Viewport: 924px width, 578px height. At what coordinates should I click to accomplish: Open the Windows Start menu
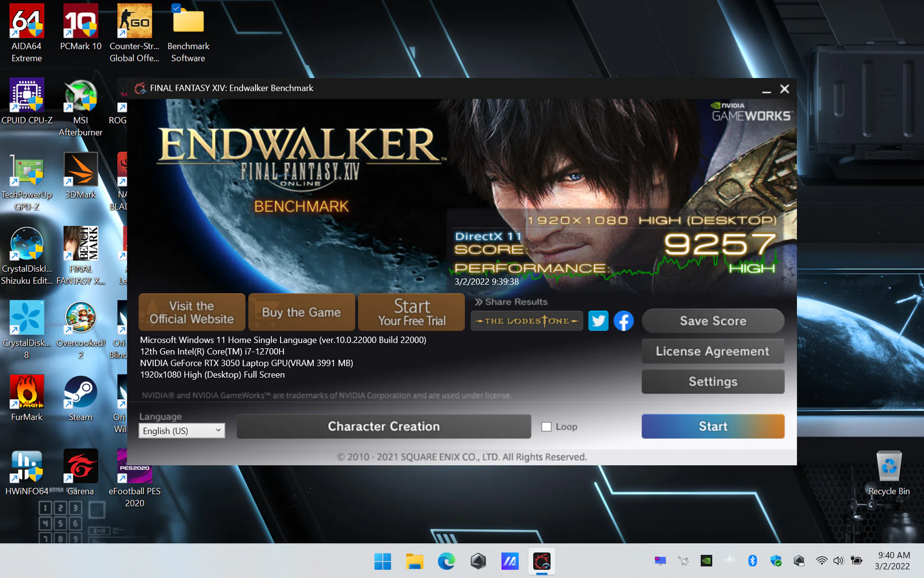(383, 561)
